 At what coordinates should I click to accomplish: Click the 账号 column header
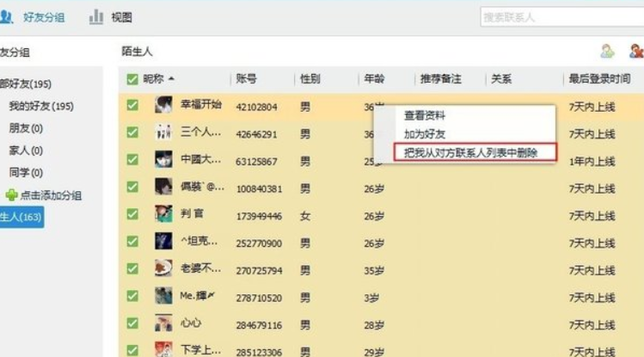tap(247, 78)
